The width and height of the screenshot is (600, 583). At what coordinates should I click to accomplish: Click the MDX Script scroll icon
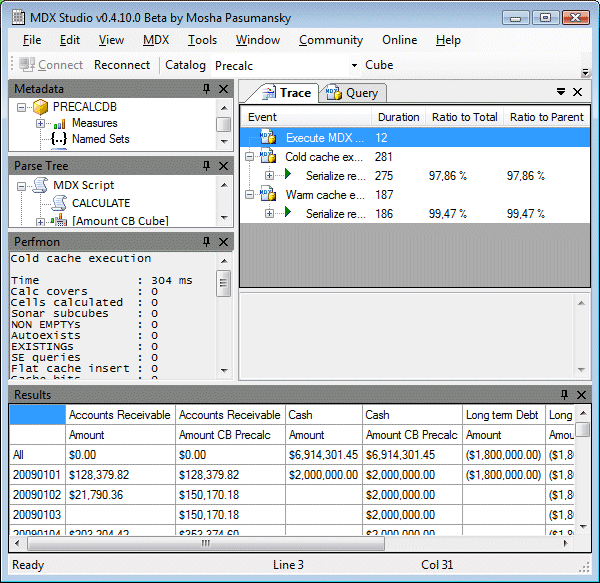[41, 185]
